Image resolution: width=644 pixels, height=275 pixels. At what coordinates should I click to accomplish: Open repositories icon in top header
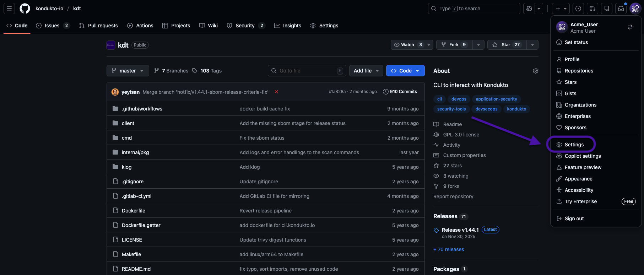coord(607,9)
